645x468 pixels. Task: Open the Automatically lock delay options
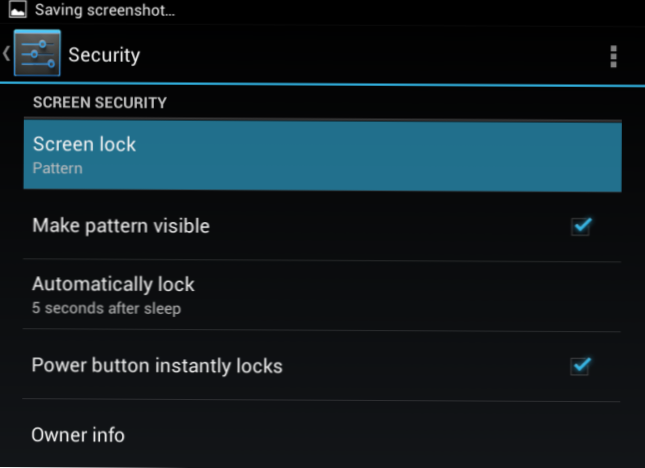pos(322,295)
